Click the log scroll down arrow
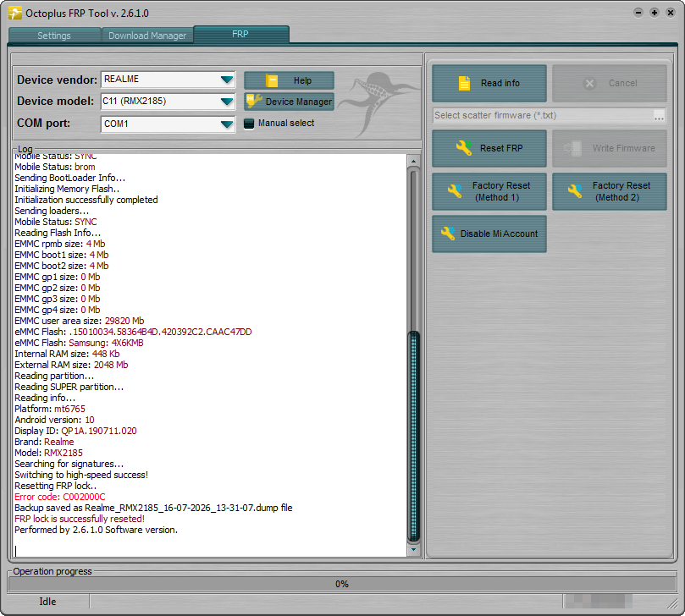This screenshot has width=685, height=616. (413, 550)
